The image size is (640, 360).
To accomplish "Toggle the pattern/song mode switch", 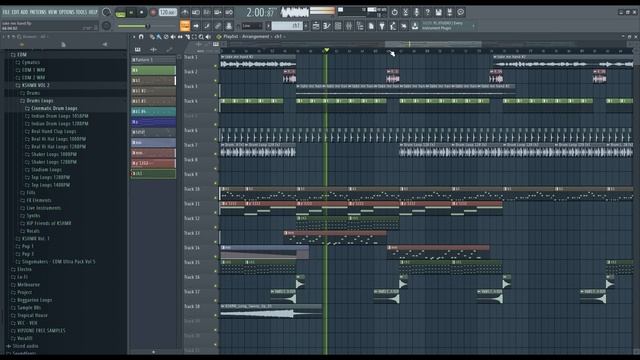I will [x=120, y=13].
